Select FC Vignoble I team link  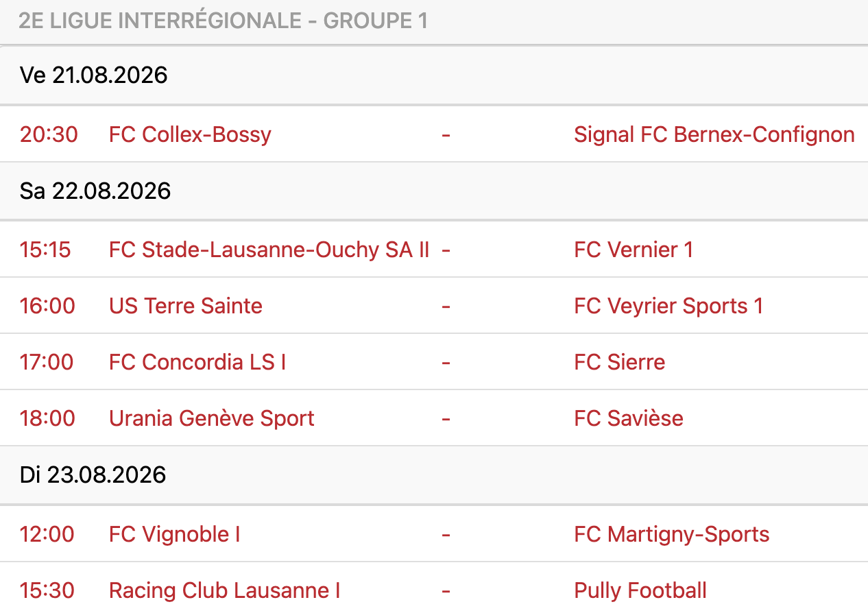pyautogui.click(x=175, y=534)
